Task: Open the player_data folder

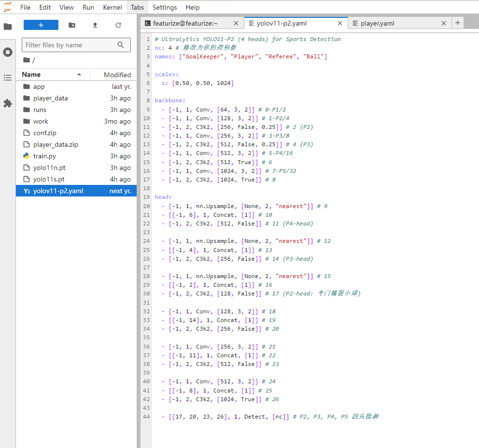Action: pos(50,98)
